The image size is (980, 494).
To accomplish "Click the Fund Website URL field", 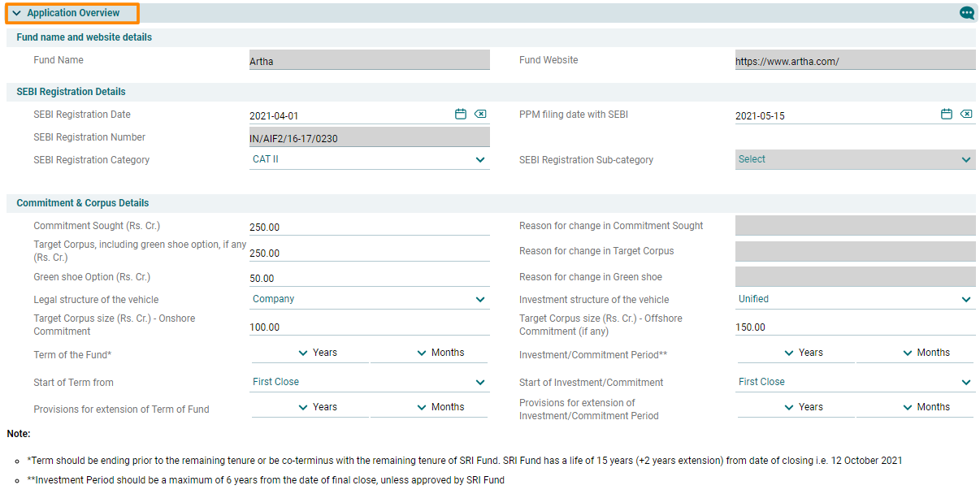I will (855, 61).
